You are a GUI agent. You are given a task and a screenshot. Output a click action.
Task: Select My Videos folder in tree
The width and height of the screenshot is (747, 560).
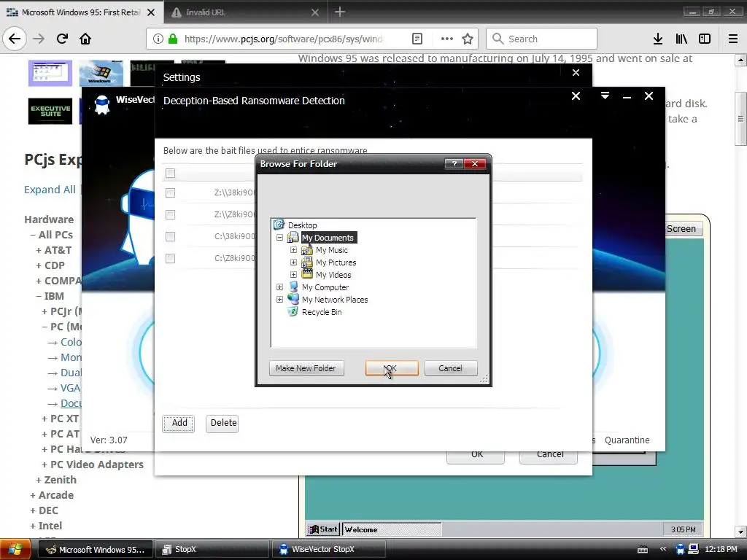coord(333,275)
